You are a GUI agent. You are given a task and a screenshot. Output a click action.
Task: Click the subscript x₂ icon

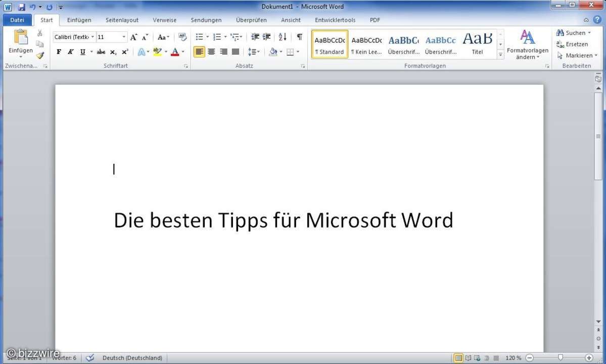coord(113,52)
